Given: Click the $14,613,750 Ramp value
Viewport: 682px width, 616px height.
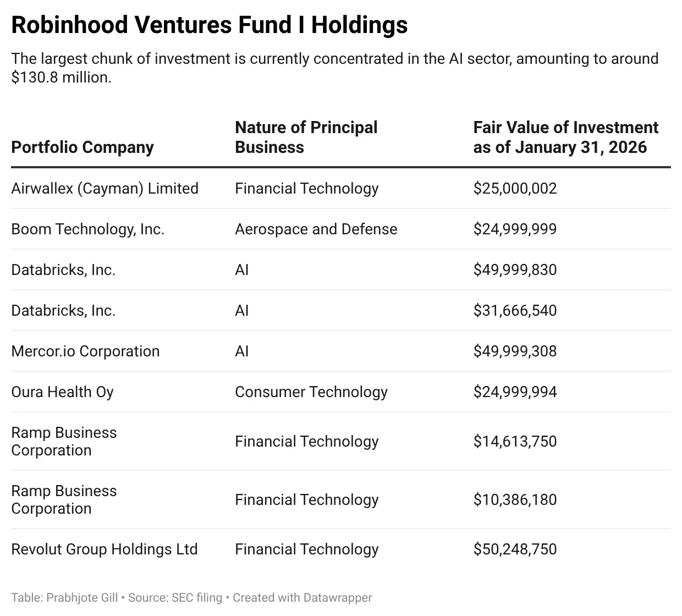Looking at the screenshot, I should point(515,441).
